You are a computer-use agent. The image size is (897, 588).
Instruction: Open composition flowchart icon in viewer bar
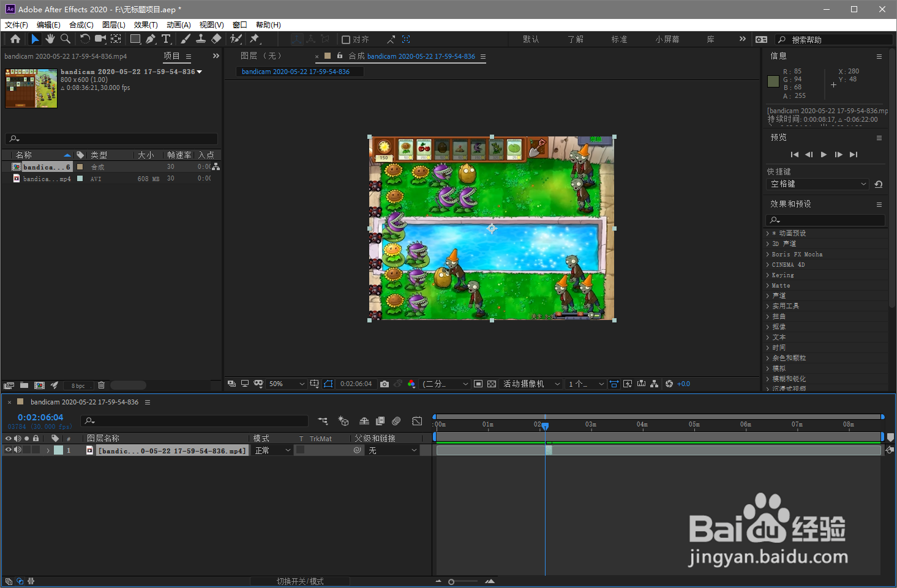(655, 384)
